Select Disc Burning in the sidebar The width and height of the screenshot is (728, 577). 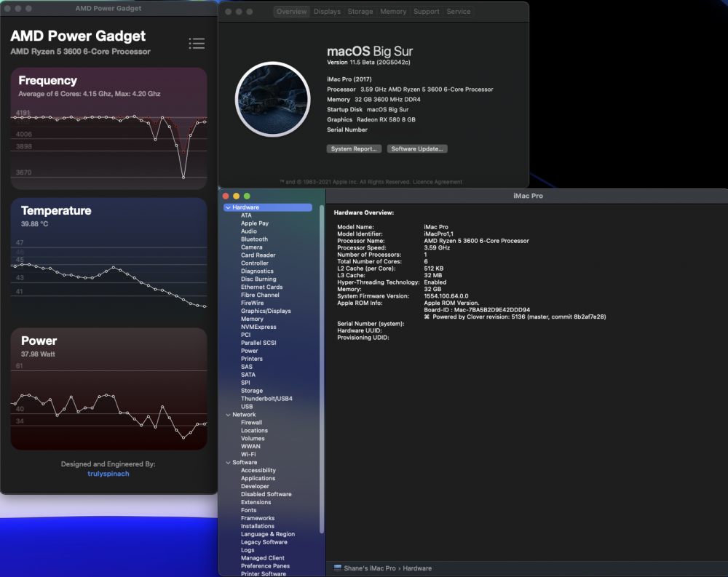(258, 279)
